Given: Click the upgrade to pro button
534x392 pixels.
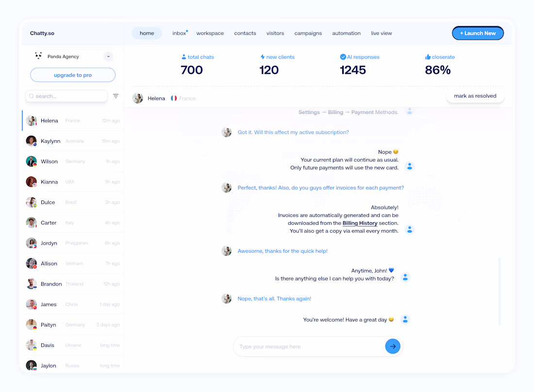Looking at the screenshot, I should point(72,75).
